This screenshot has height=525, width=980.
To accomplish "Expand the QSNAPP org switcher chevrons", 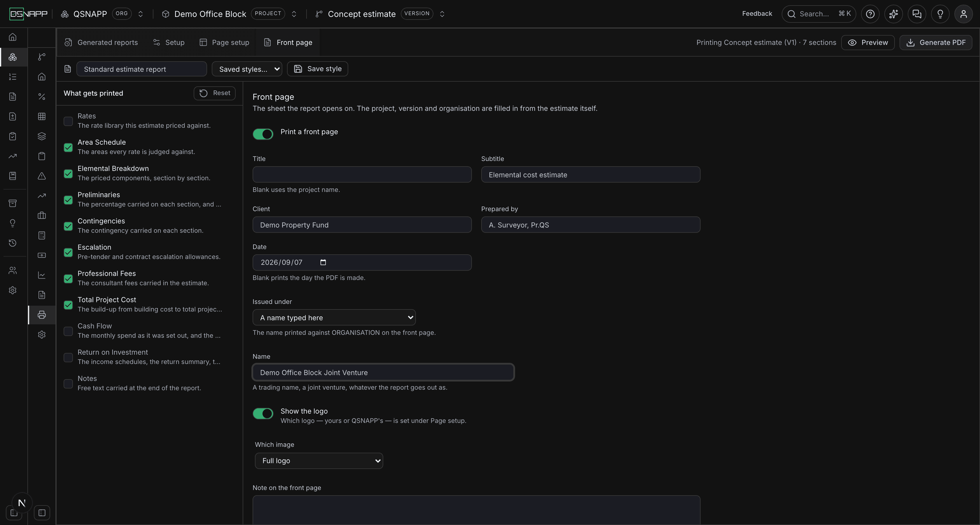I will pos(140,14).
